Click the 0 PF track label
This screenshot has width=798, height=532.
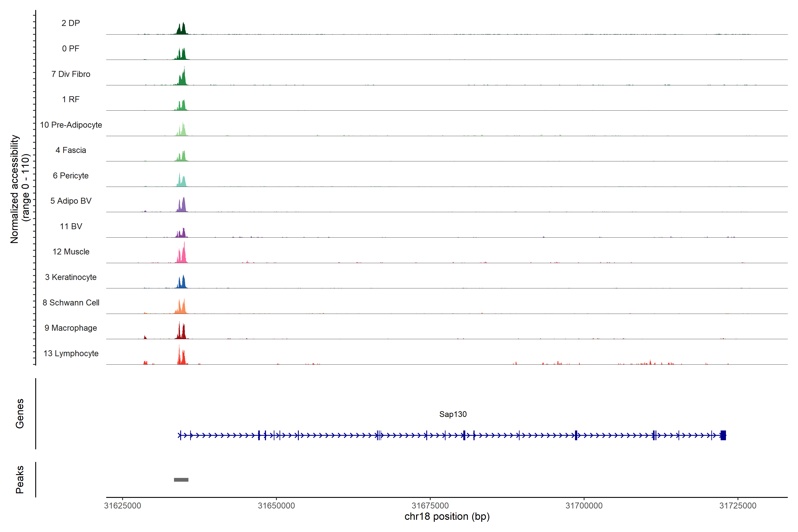[x=70, y=49]
